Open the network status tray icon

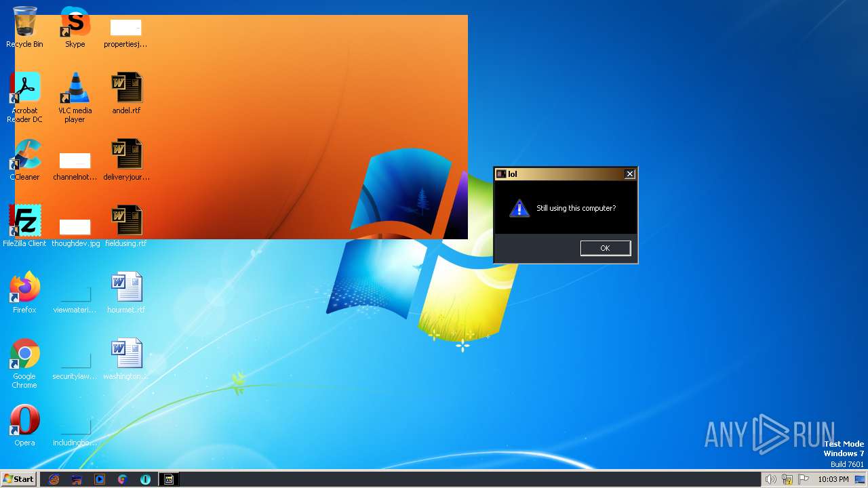click(x=787, y=479)
